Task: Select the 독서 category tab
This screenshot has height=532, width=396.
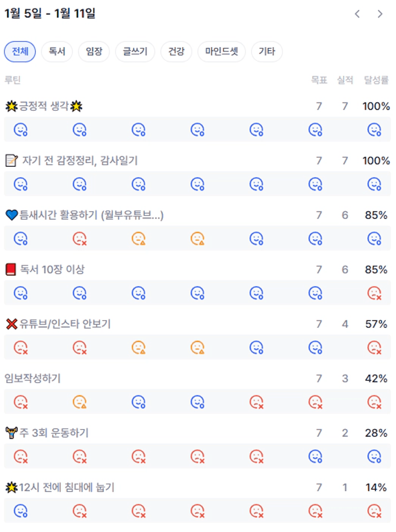Action: pyautogui.click(x=57, y=52)
